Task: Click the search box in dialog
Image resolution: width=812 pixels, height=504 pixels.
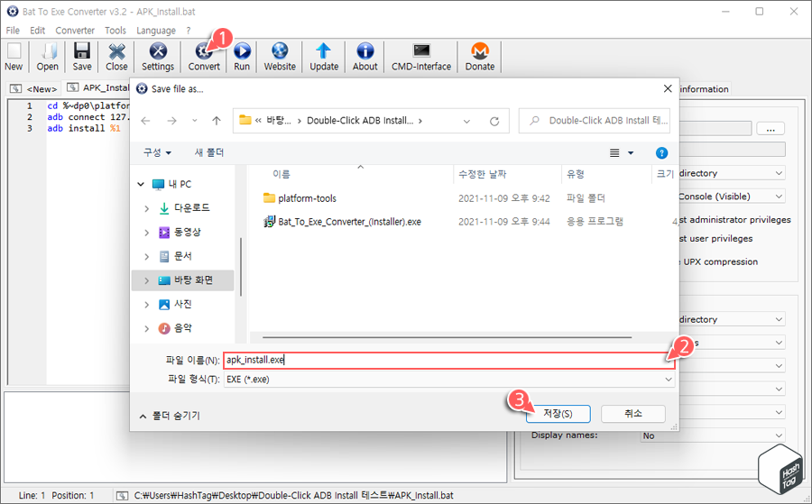Action: point(595,121)
